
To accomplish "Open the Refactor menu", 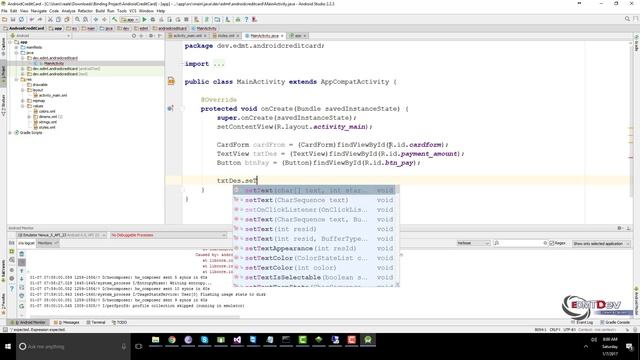I will coord(85,11).
